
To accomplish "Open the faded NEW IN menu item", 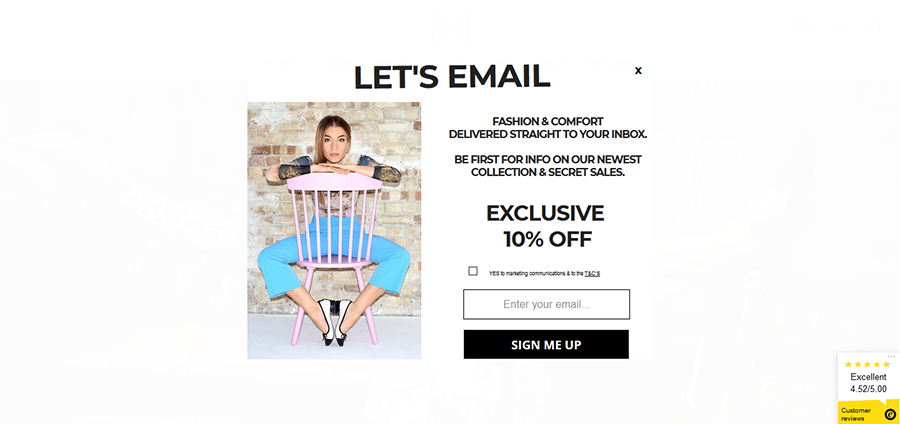I will [x=284, y=63].
